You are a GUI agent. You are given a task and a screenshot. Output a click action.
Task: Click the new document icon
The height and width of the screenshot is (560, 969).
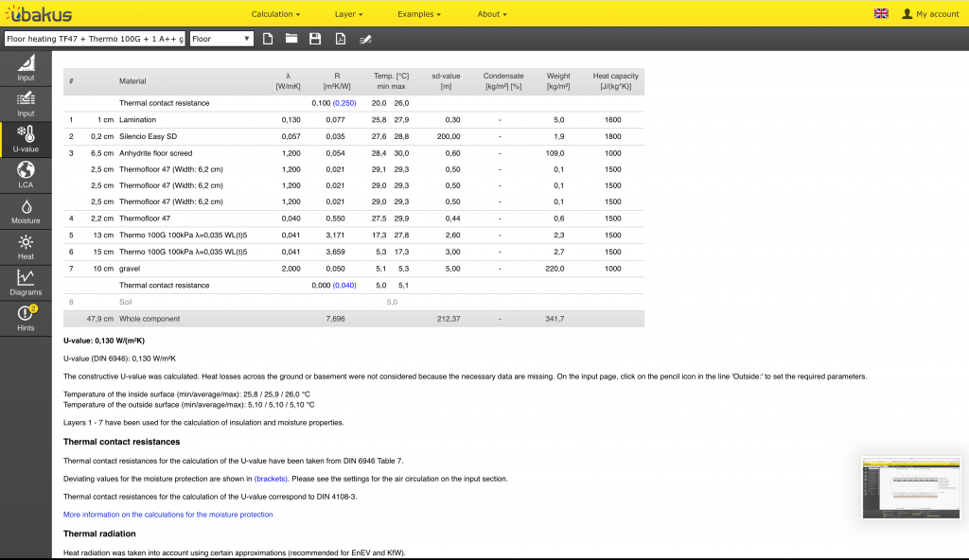pyautogui.click(x=268, y=39)
